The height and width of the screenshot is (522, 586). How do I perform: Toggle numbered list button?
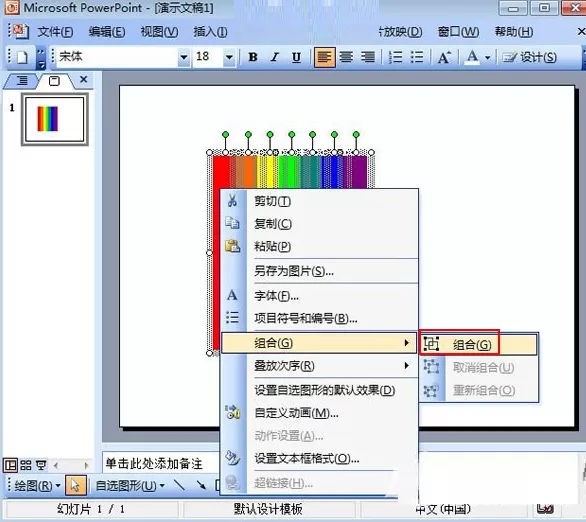tap(395, 57)
